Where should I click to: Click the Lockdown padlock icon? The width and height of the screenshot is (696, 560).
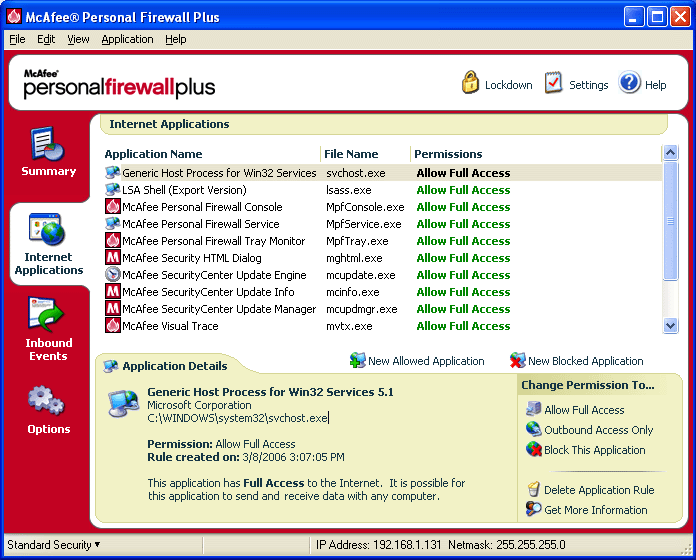[471, 84]
